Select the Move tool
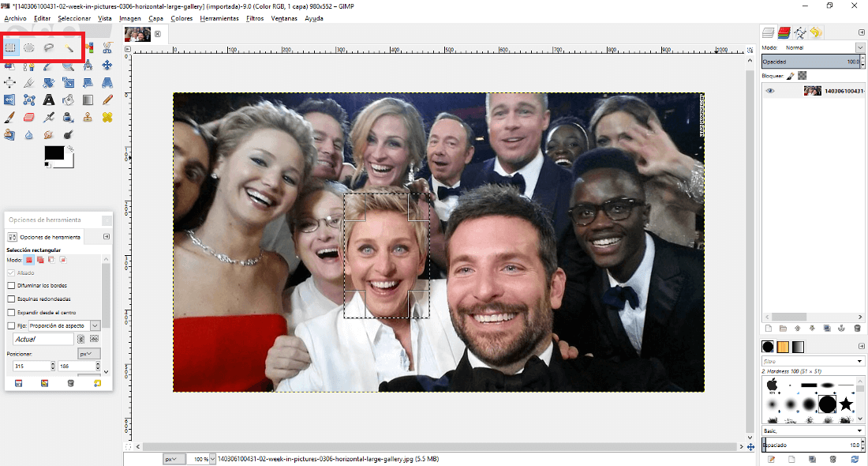868x466 pixels. pos(107,66)
